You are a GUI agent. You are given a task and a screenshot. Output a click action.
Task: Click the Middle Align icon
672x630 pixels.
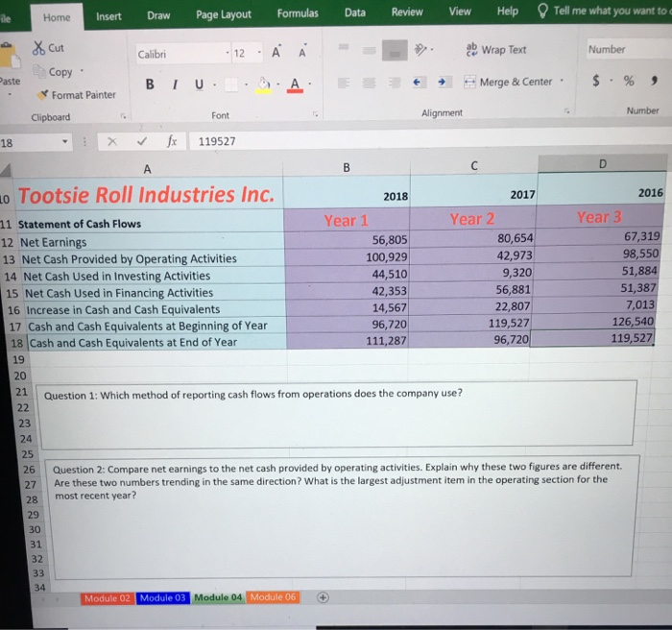[x=369, y=51]
